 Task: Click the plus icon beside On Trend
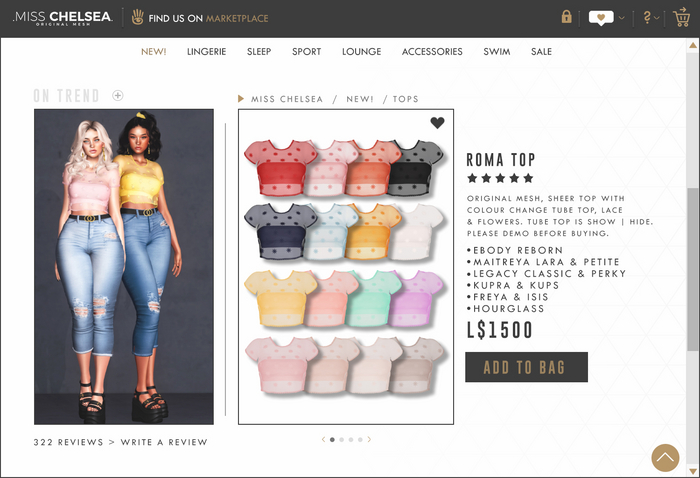[x=118, y=96]
